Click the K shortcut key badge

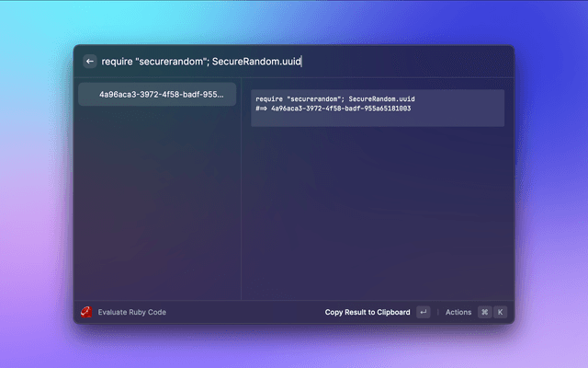pos(501,312)
